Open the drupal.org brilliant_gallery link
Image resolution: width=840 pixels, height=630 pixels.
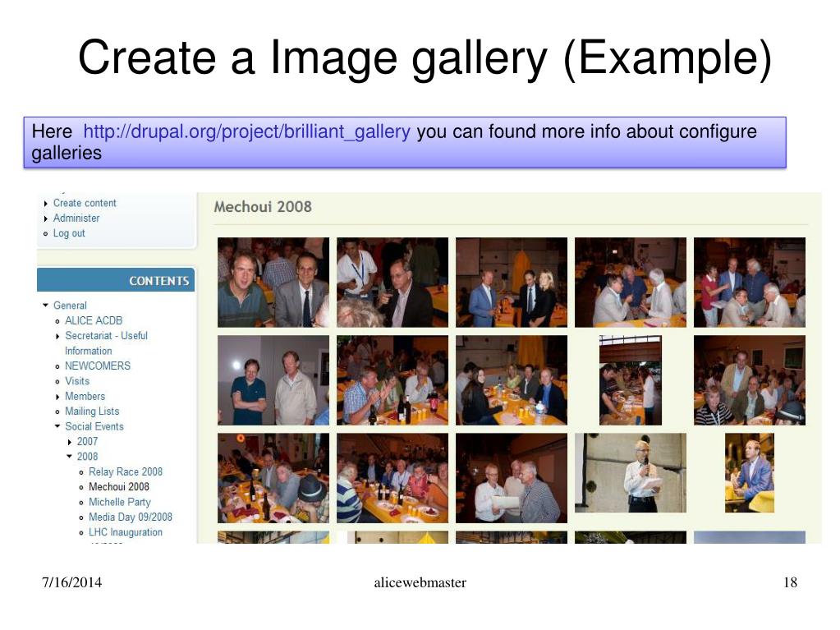pyautogui.click(x=246, y=131)
